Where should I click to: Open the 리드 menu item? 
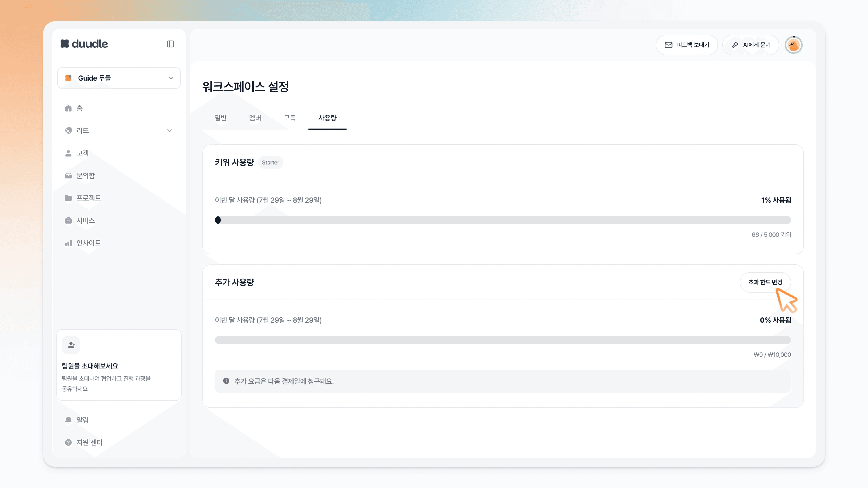[x=119, y=131]
